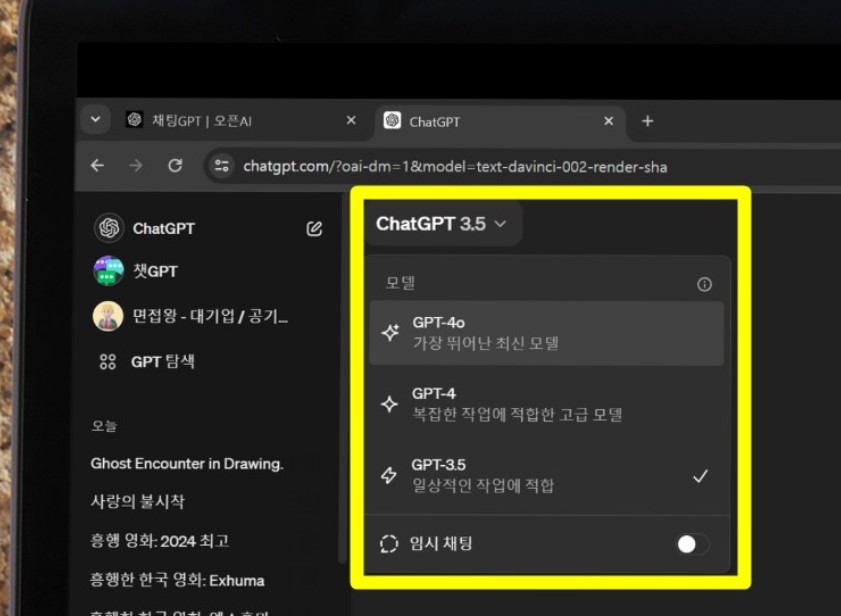Click the 채팅GPT tab favicon
The height and width of the screenshot is (616, 841).
point(134,119)
